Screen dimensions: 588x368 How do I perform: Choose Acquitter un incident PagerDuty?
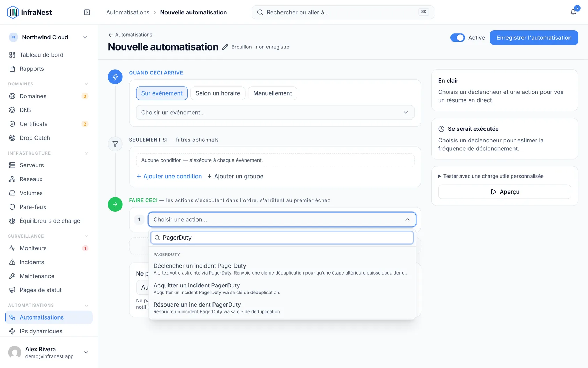(x=282, y=288)
